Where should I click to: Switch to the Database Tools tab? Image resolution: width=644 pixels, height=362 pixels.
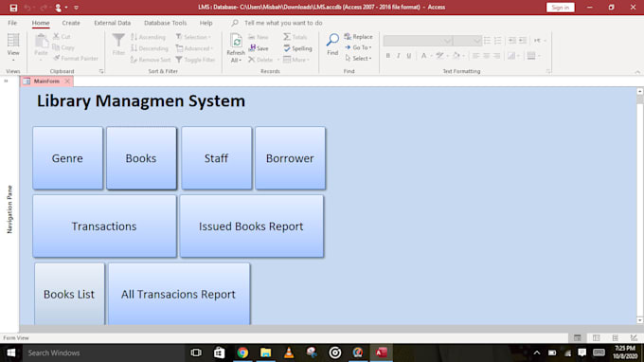(165, 23)
